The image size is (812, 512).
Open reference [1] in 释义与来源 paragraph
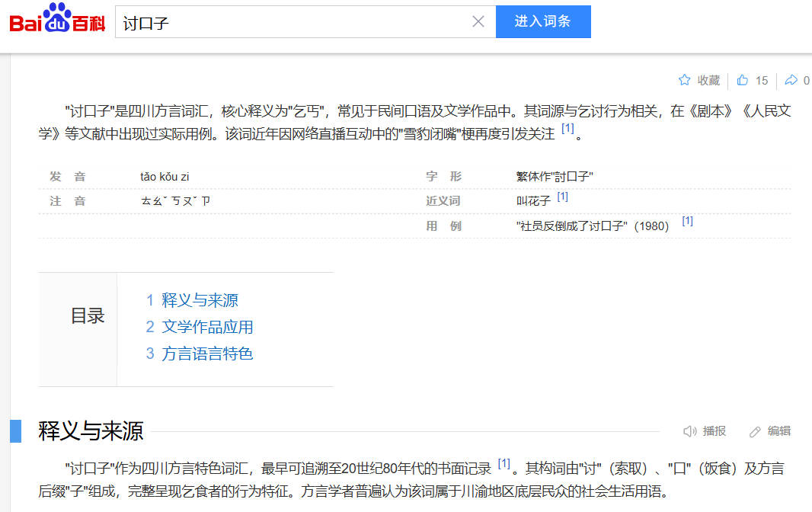(x=504, y=463)
